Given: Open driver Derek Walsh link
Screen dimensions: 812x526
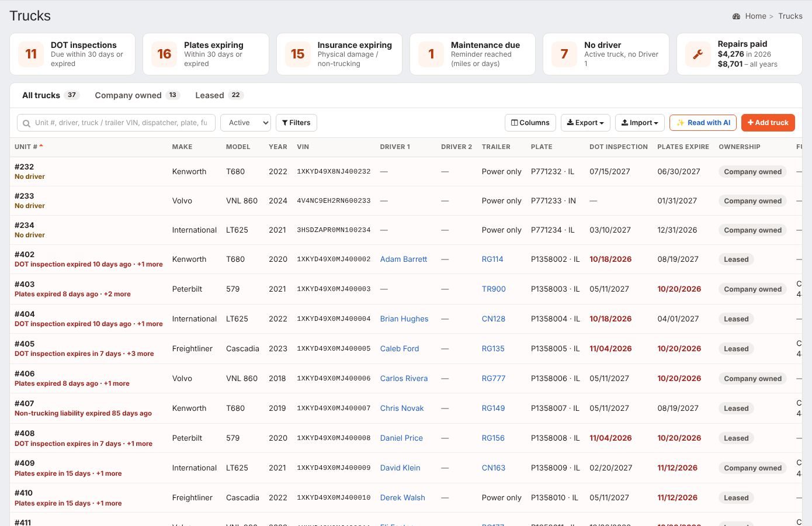Looking at the screenshot, I should click(x=402, y=497).
